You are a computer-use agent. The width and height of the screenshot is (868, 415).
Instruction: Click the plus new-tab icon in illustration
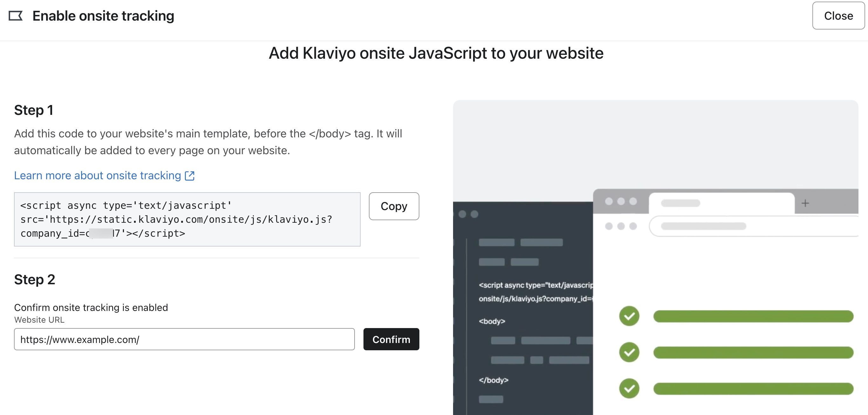click(805, 203)
